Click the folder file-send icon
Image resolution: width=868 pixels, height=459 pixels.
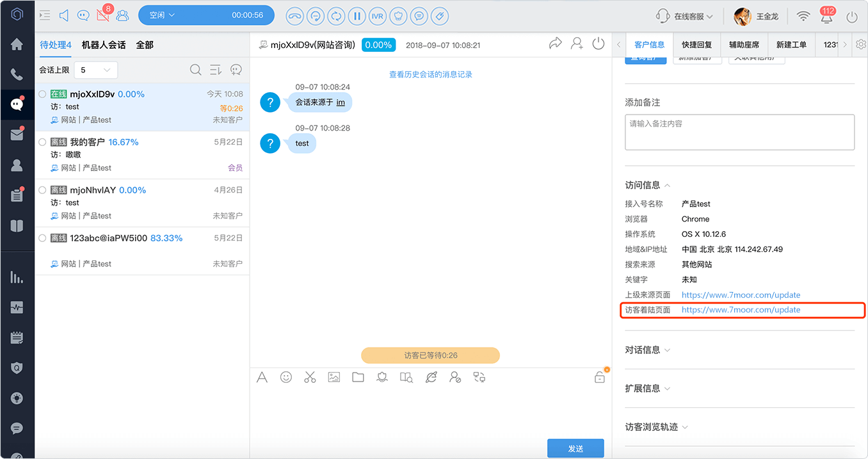pyautogui.click(x=358, y=377)
